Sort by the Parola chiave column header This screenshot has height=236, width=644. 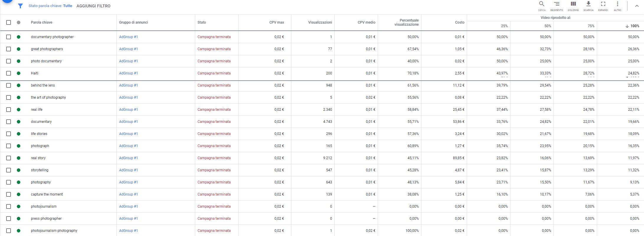[x=42, y=22]
